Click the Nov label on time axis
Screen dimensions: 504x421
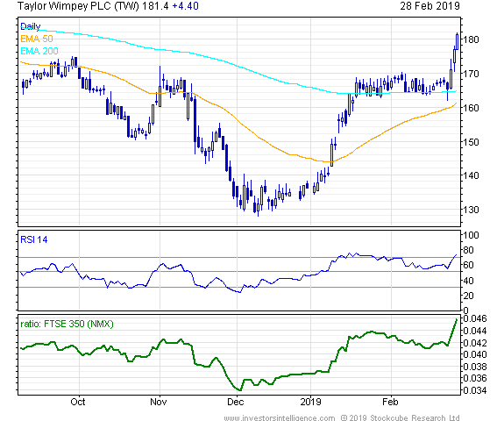(158, 402)
